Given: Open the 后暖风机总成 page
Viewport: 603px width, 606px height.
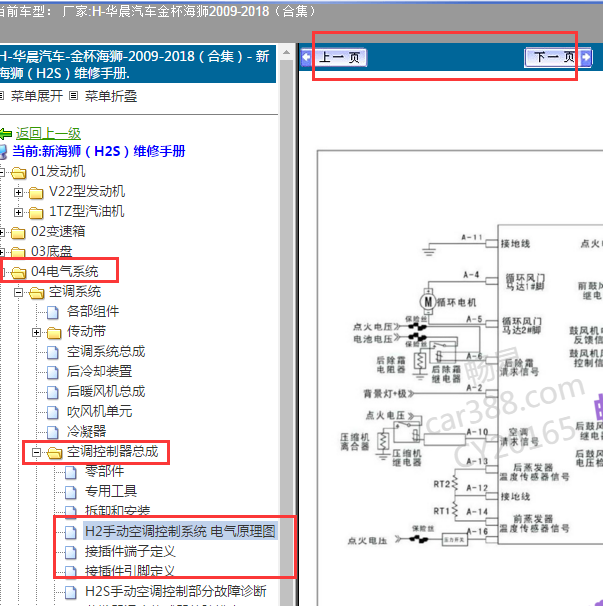Looking at the screenshot, I should coord(106,392).
